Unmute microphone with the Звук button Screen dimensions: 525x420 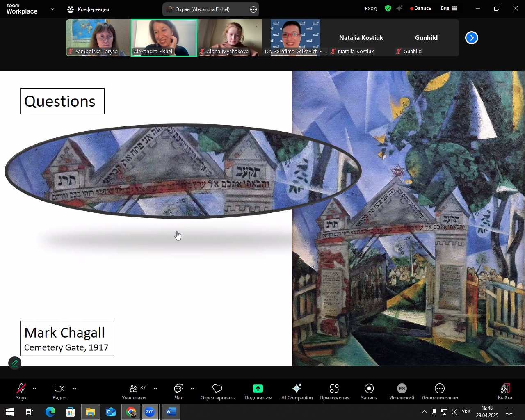point(21,392)
